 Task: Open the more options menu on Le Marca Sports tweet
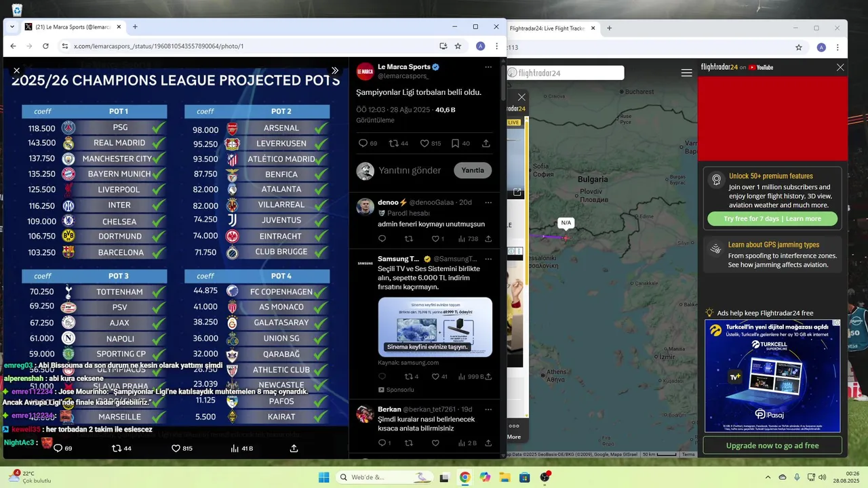pyautogui.click(x=488, y=67)
